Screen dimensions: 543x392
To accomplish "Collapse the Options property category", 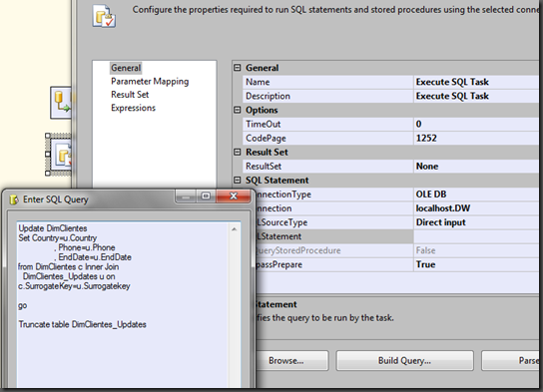I will pyautogui.click(x=238, y=110).
